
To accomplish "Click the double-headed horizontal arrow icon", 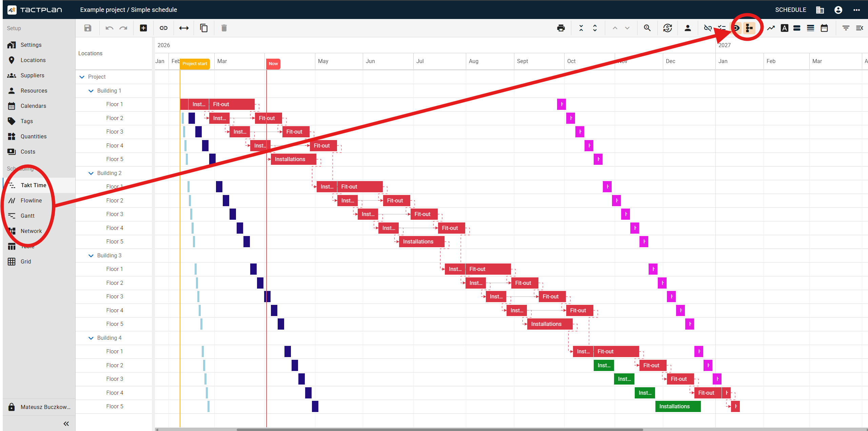I will tap(184, 28).
